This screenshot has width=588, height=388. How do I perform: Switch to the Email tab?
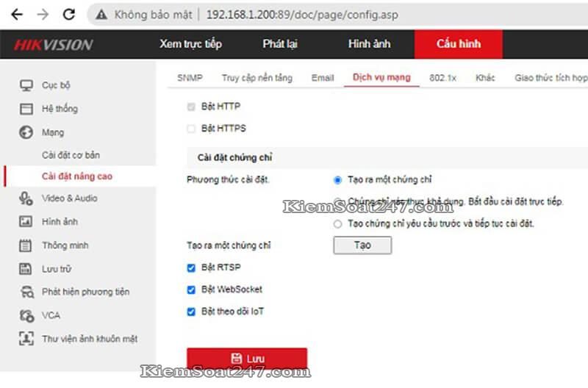click(323, 78)
